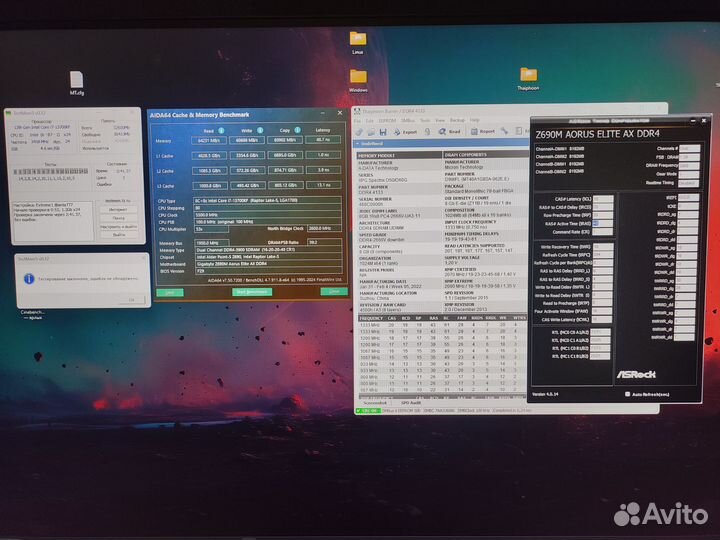This screenshot has width=720, height=540.
Task: Click the Gear Mode field in Timing Configurator
Action: point(689,174)
